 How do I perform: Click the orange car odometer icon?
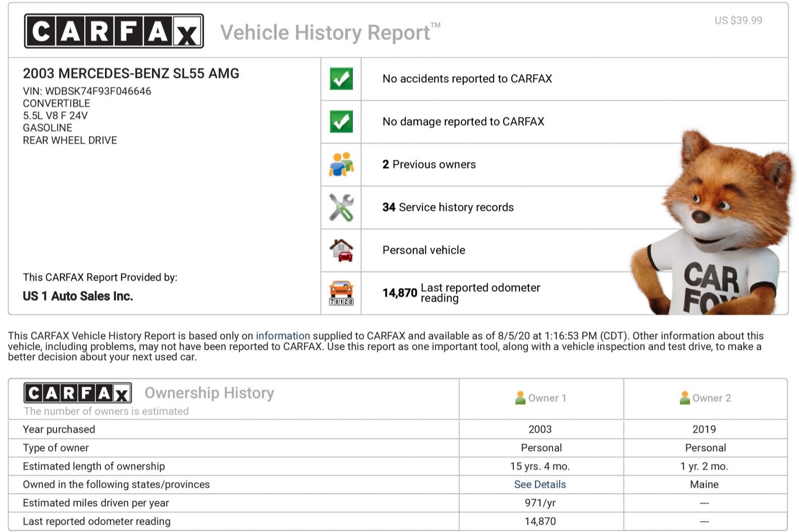(341, 293)
